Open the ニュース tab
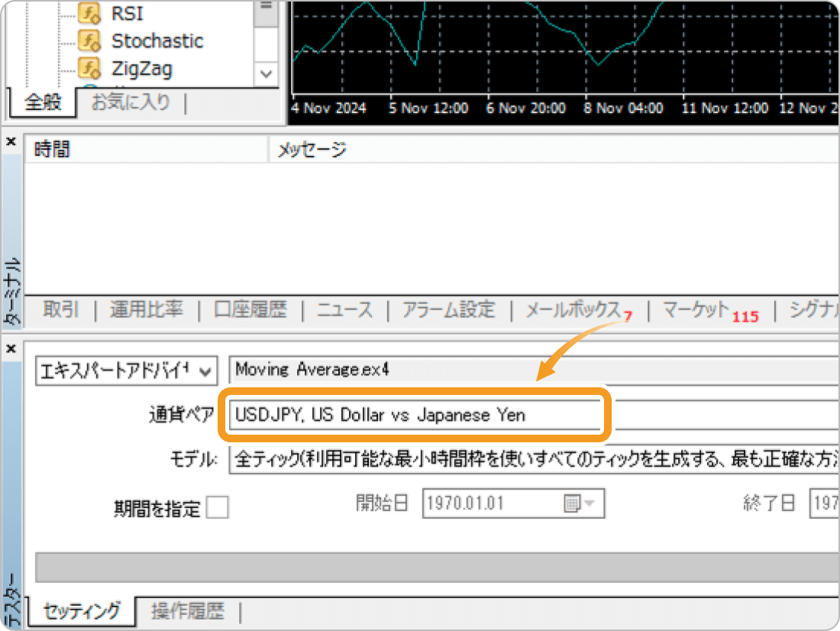The image size is (840, 631). (344, 309)
